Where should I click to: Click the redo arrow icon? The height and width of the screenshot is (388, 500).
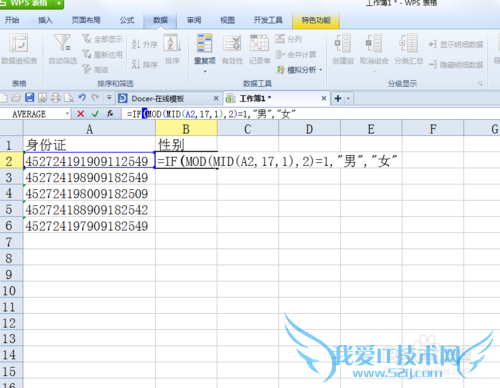click(x=95, y=98)
